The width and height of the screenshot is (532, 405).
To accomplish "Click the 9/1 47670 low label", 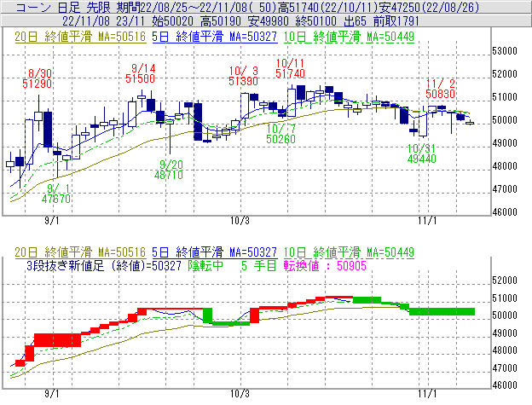I will [x=56, y=194].
